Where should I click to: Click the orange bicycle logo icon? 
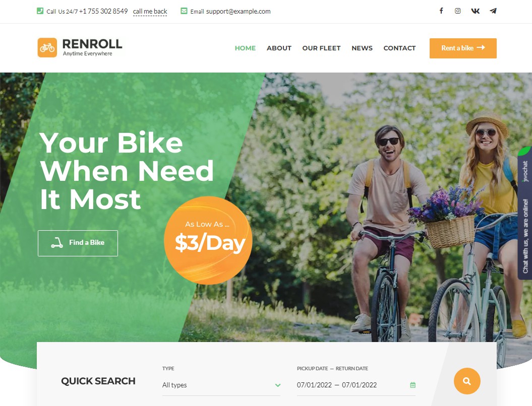(47, 48)
